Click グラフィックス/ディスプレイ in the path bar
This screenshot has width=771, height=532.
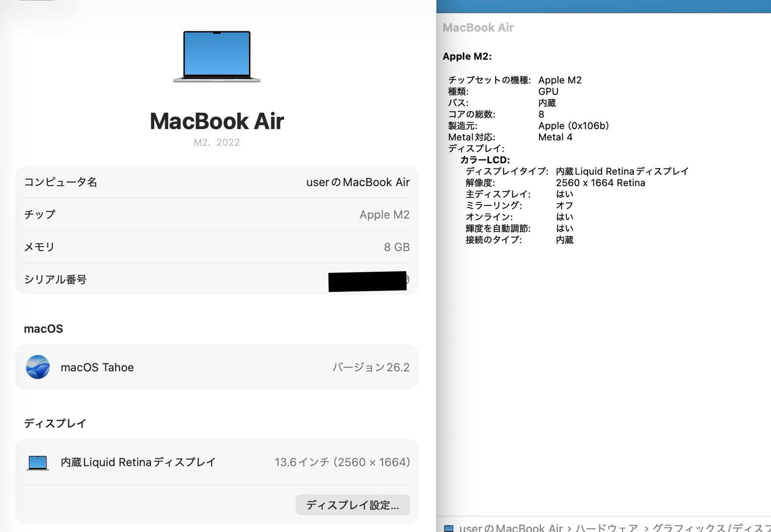click(x=711, y=528)
